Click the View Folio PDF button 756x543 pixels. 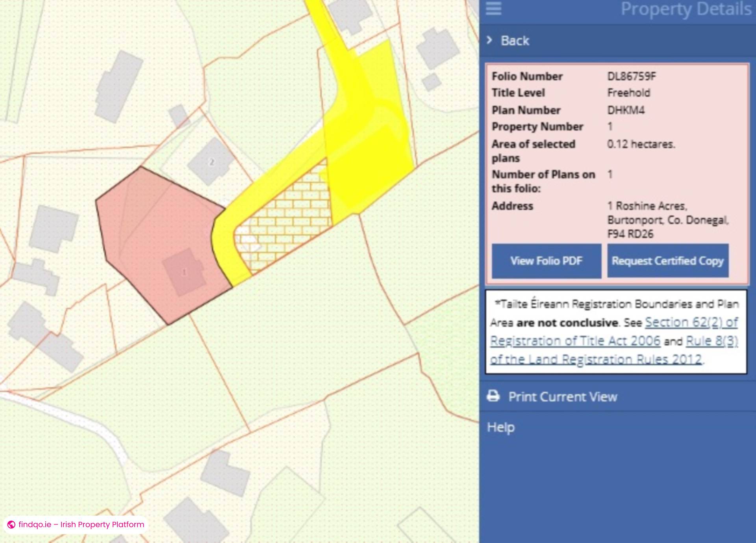pyautogui.click(x=547, y=261)
